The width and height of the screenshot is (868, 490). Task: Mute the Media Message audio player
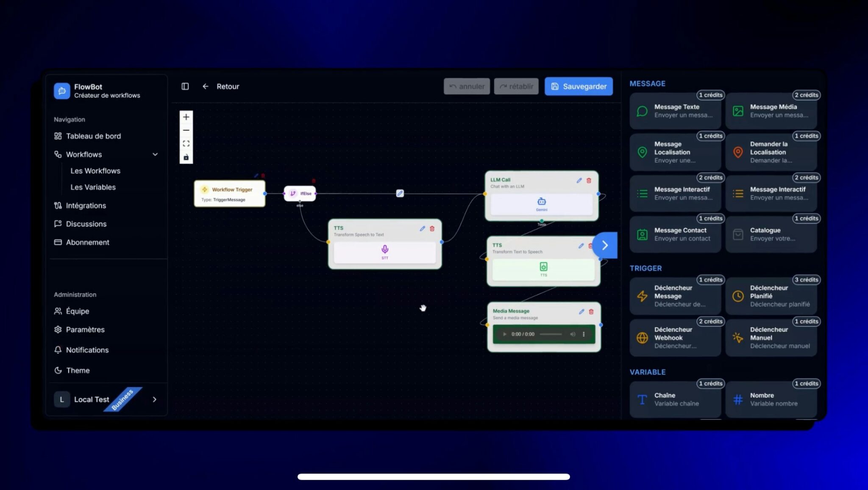573,334
